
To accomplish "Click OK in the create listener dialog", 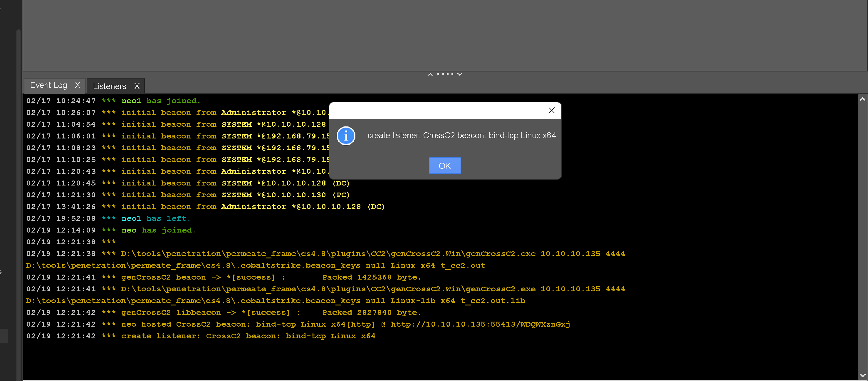I will [444, 166].
